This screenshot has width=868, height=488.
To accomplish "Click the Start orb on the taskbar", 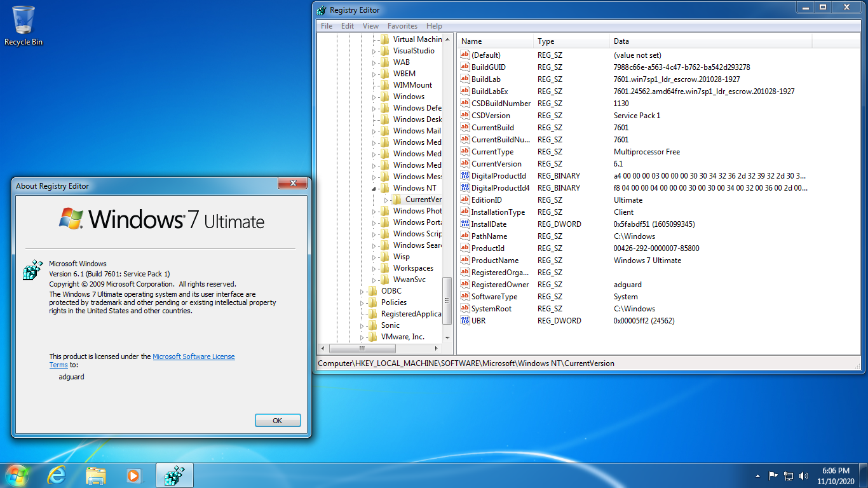I will (17, 475).
